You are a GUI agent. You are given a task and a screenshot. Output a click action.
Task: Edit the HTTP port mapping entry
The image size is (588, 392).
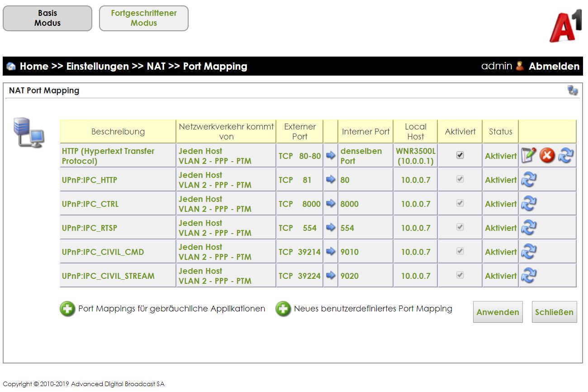[528, 155]
